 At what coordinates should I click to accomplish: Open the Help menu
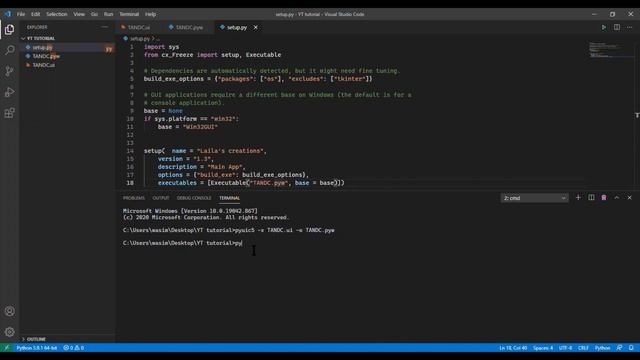pyautogui.click(x=150, y=14)
